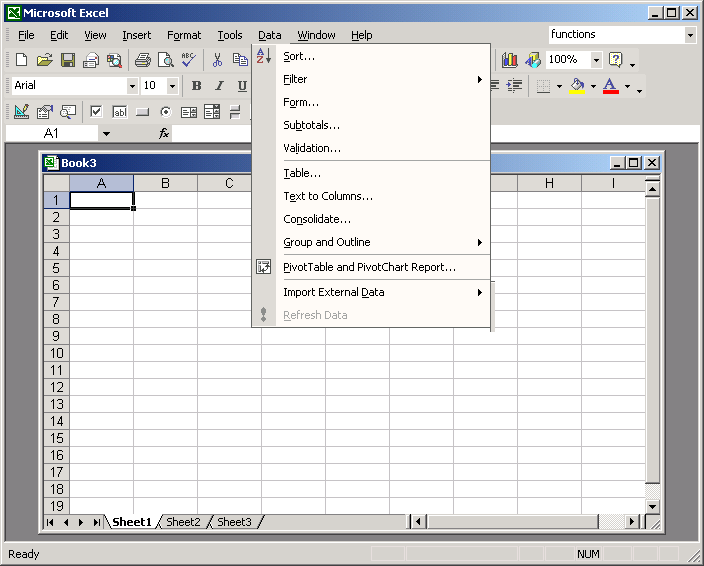This screenshot has height=566, width=704.
Task: Choose Subtotals... from Data menu
Action: [370, 125]
